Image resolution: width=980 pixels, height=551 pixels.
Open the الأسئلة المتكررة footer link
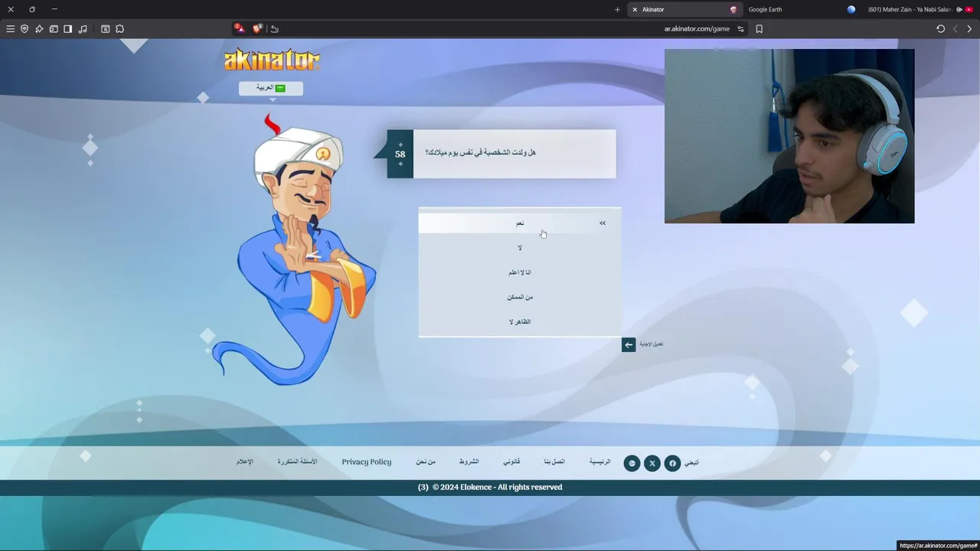(297, 461)
